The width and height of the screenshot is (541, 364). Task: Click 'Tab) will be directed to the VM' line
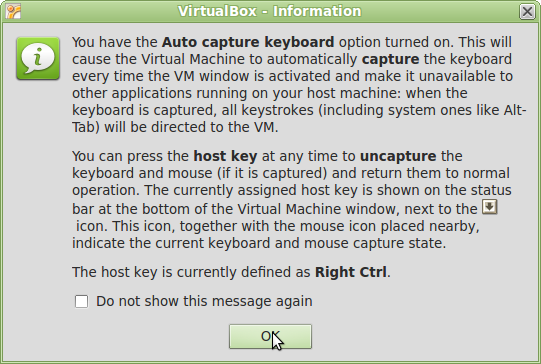(x=175, y=127)
